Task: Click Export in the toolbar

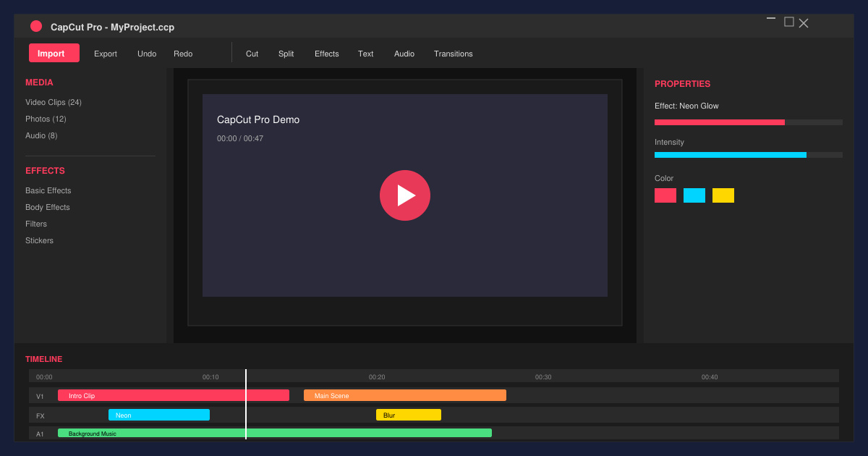Action: [106, 54]
